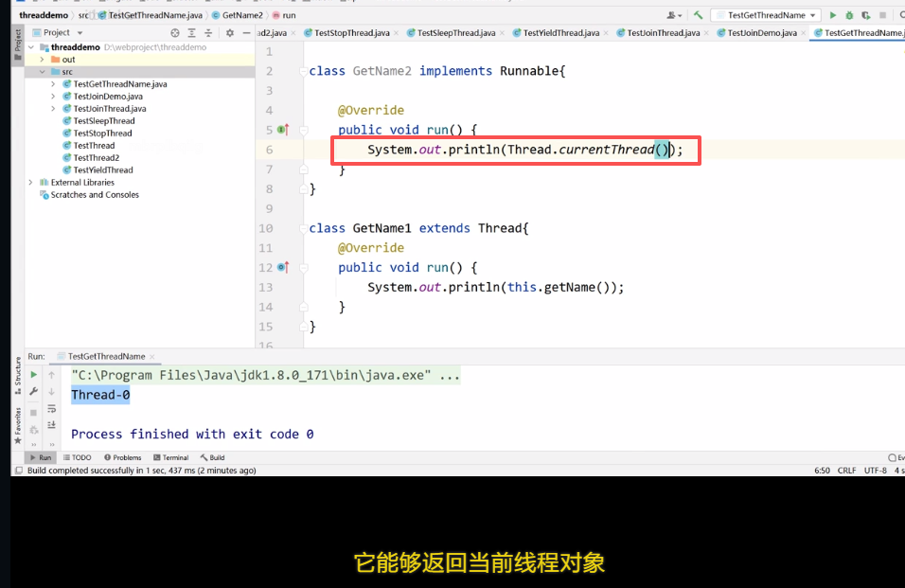Run the application with the green Run icon
The width and height of the screenshot is (905, 588).
(834, 15)
